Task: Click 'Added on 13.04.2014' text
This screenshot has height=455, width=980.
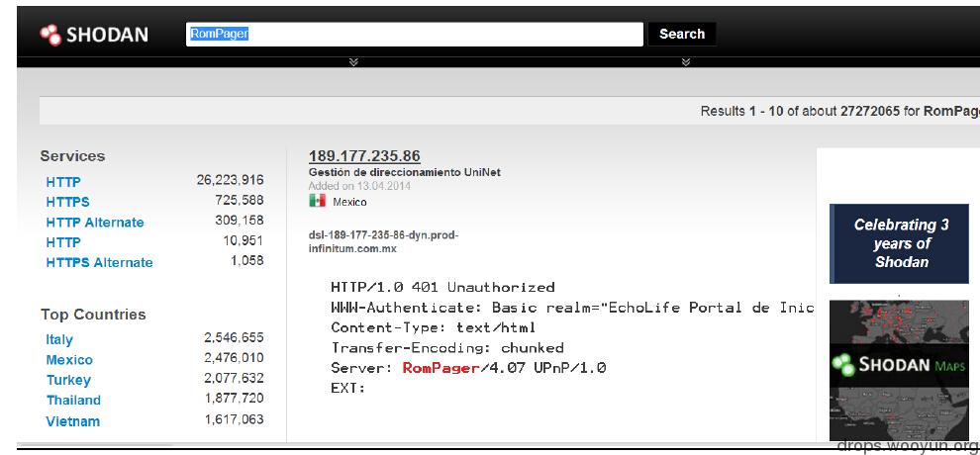Action: (359, 186)
